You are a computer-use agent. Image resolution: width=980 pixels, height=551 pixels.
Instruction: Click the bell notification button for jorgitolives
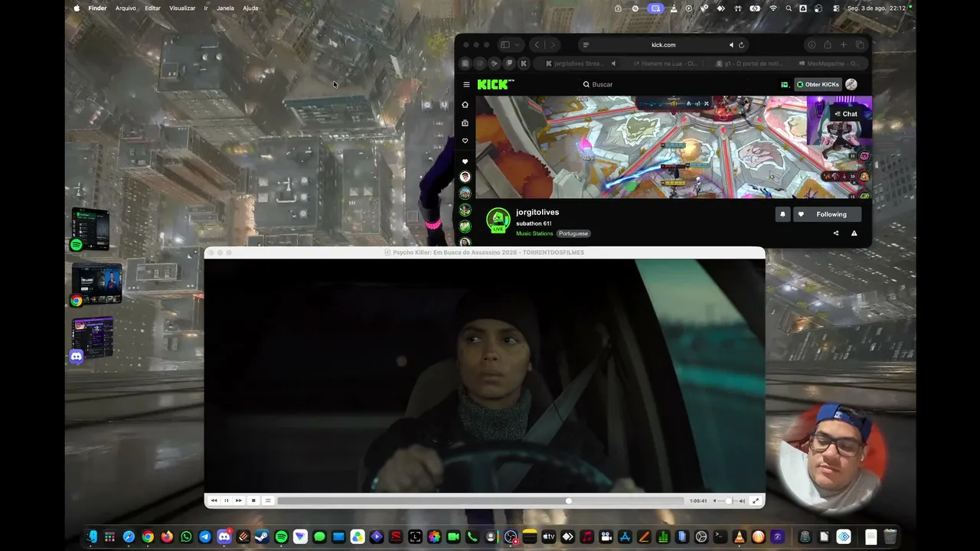[x=782, y=214]
